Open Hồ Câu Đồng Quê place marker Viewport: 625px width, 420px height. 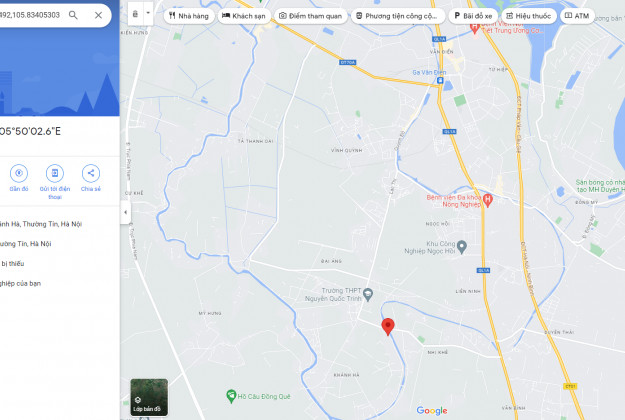[x=231, y=396]
